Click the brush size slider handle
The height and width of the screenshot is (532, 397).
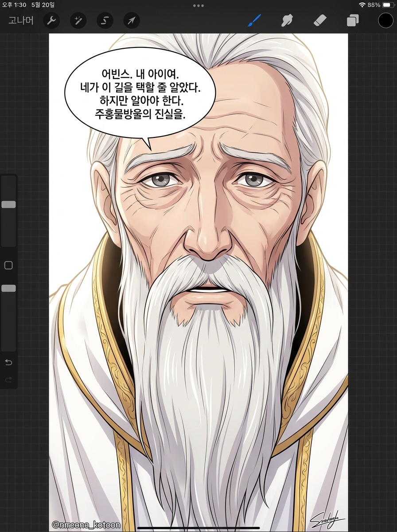pos(8,204)
